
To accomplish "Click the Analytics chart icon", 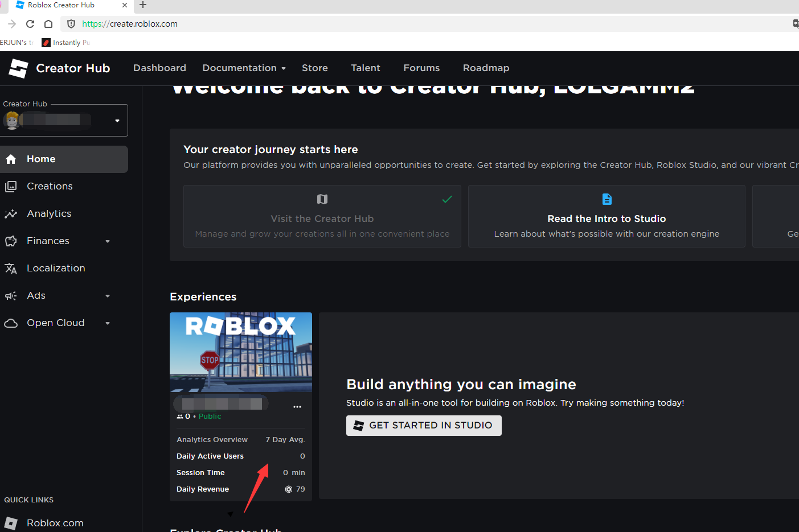I will click(x=11, y=214).
